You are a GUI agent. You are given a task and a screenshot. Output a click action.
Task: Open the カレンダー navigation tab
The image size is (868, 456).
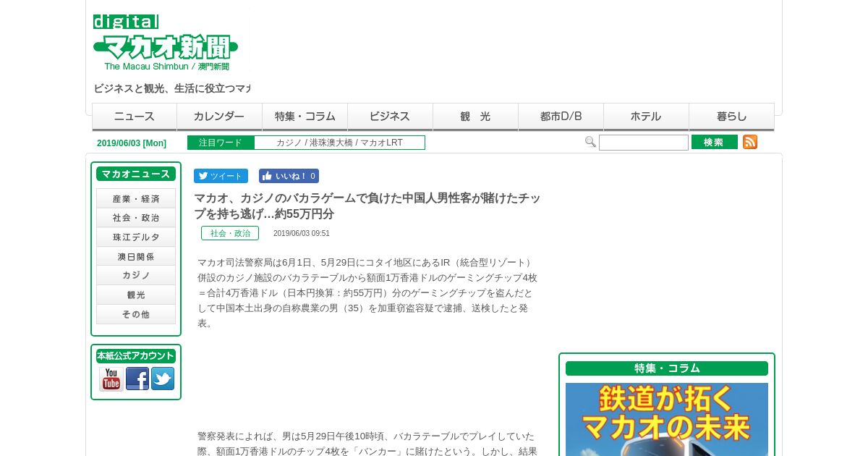220,117
